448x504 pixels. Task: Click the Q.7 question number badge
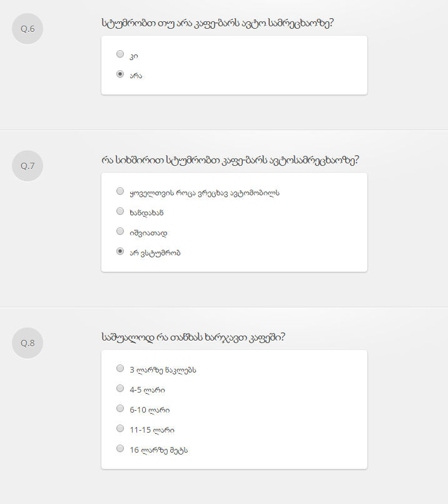point(28,166)
